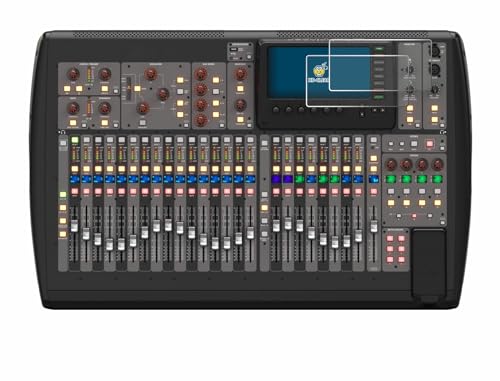500x381 pixels.
Task: Enable the low cut button under frequency knob
Action: (x=105, y=89)
